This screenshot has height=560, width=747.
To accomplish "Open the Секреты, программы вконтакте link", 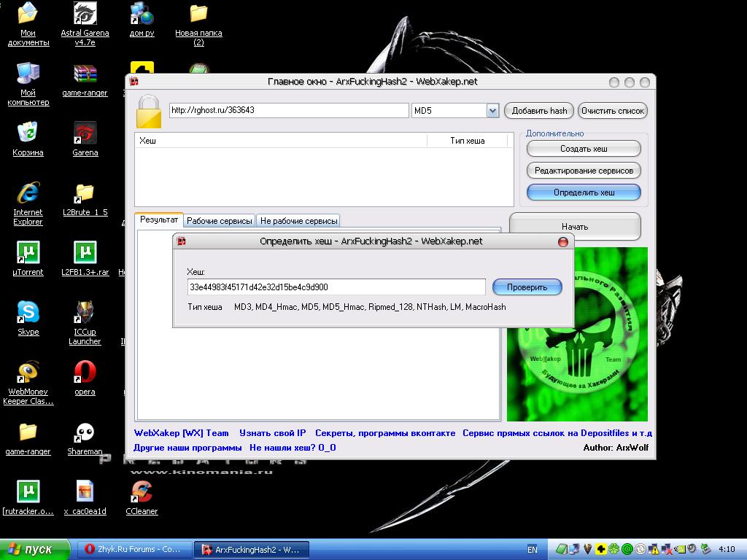I will [385, 433].
